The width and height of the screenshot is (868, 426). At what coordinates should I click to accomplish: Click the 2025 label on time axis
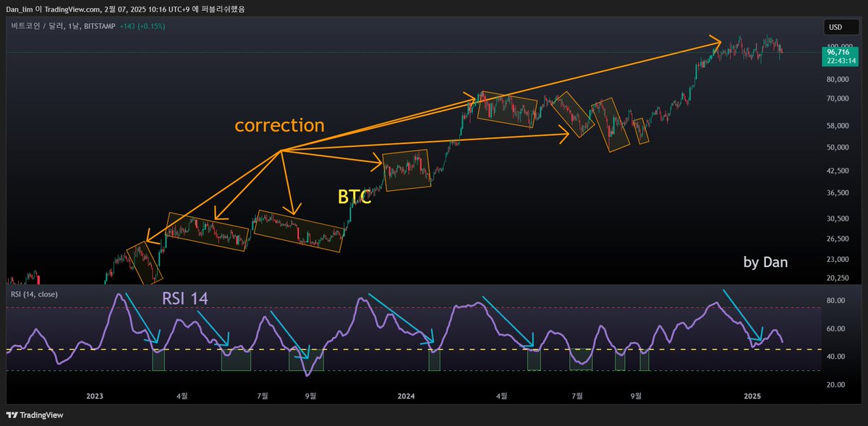753,396
